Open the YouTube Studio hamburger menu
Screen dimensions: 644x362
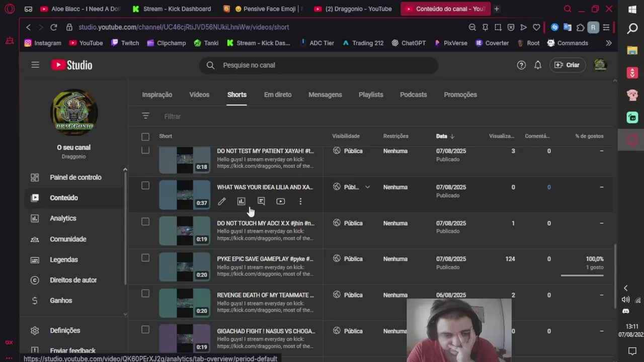tap(35, 65)
